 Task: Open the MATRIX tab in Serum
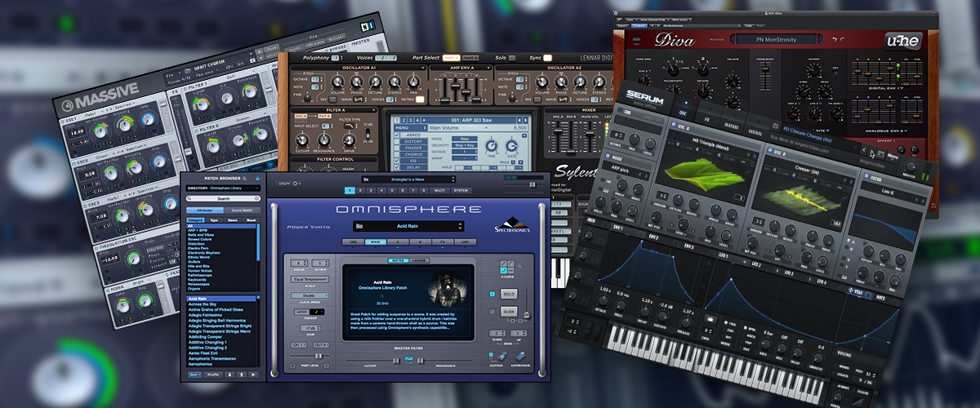pos(731,126)
